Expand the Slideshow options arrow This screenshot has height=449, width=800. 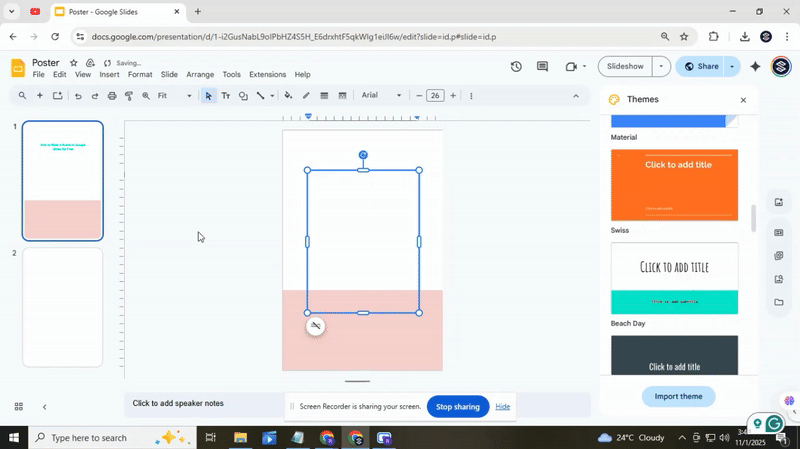pos(660,67)
